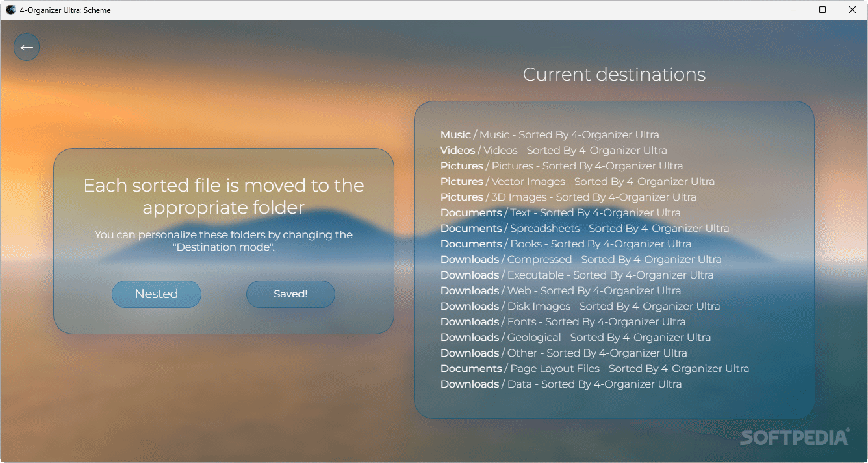Viewport: 868px width, 463px height.
Task: Close the 4-Organizer Ultra window
Action: click(852, 10)
